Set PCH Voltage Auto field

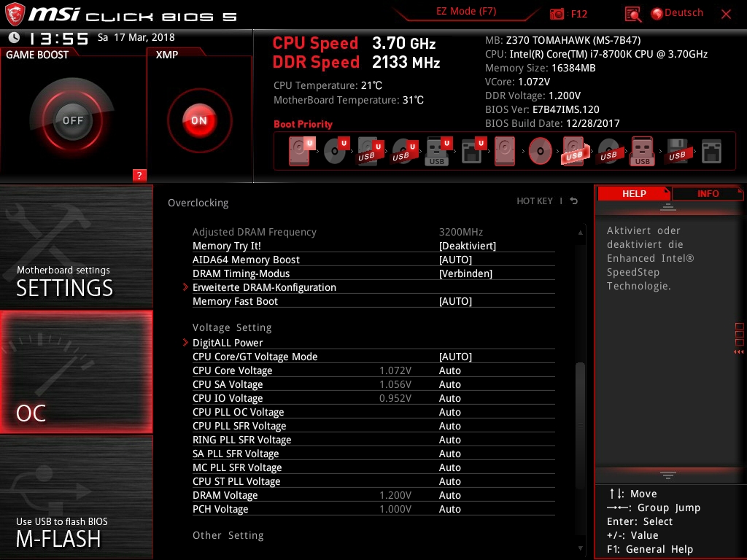449,509
